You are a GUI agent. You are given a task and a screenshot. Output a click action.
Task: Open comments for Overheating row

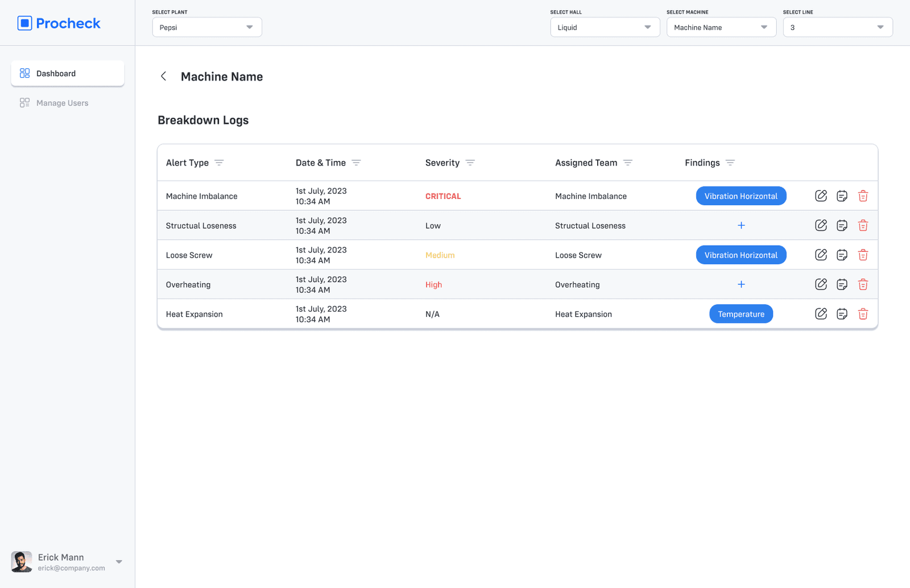point(842,284)
